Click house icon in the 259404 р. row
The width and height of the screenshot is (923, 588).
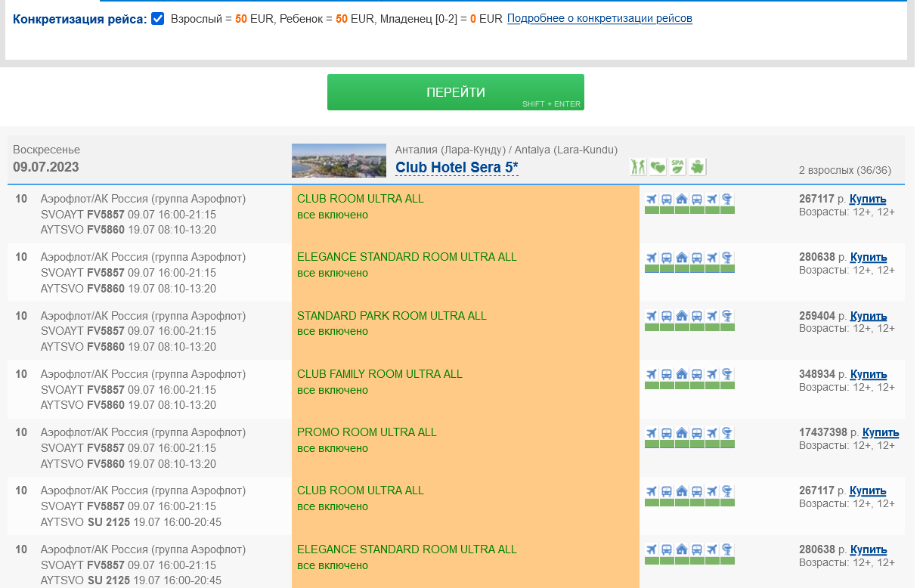pyautogui.click(x=681, y=316)
